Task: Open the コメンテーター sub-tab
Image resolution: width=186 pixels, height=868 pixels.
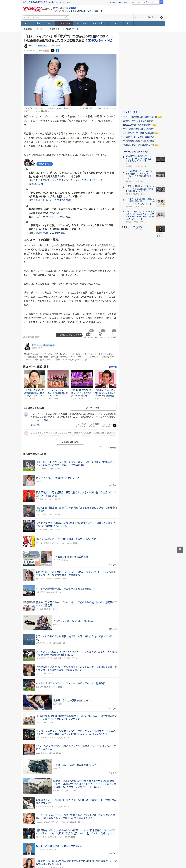Action: pyautogui.click(x=73, y=29)
